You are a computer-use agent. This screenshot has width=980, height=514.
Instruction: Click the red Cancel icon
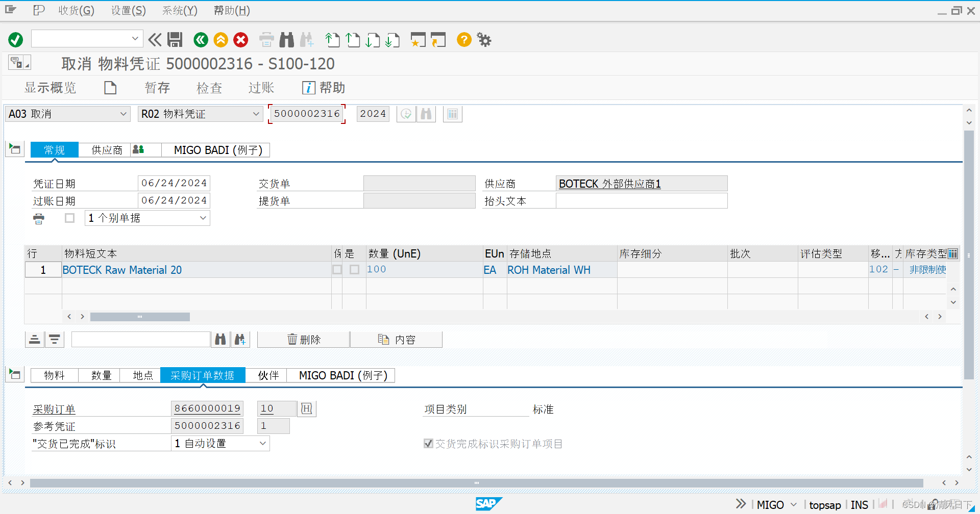click(x=241, y=39)
